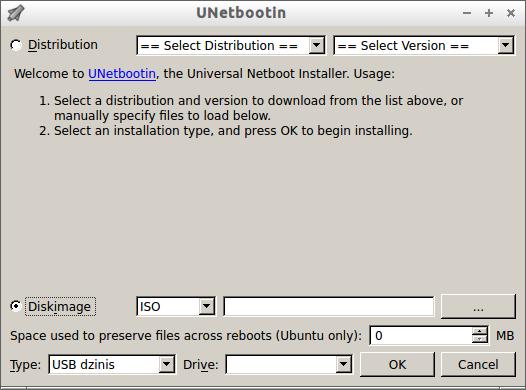Open the Type dropdown showing USB dzinis
The width and height of the screenshot is (526, 390).
point(112,365)
